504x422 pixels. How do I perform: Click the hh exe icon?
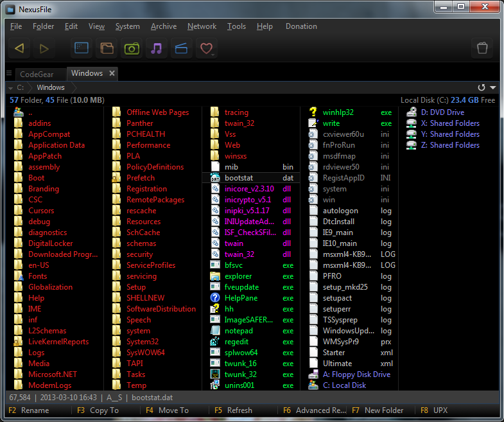coord(214,309)
